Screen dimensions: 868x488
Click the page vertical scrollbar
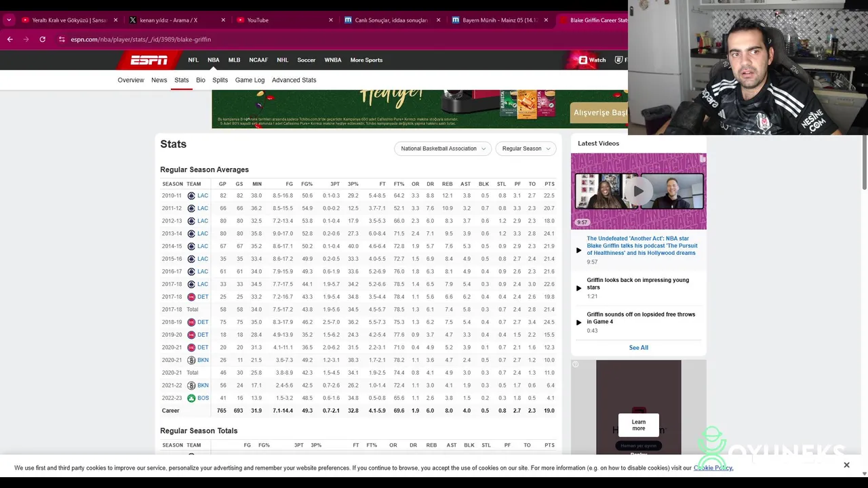[x=864, y=163]
